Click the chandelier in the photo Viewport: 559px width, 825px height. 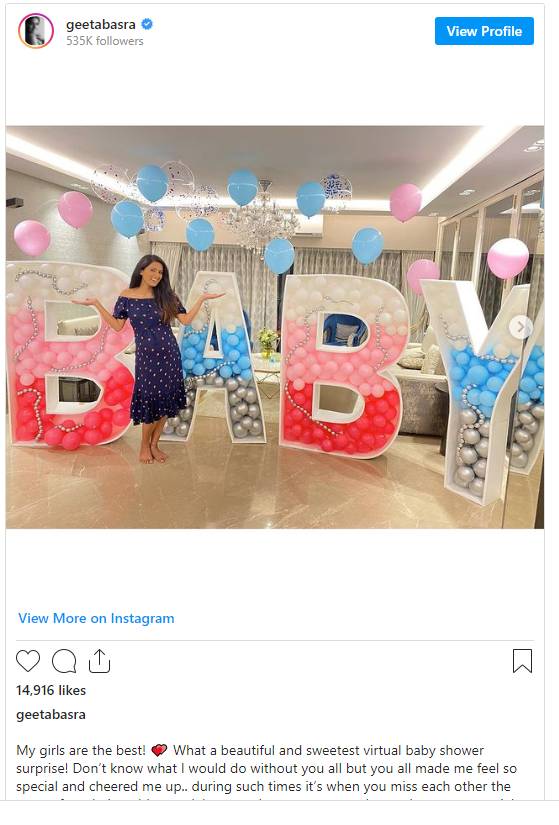[260, 217]
